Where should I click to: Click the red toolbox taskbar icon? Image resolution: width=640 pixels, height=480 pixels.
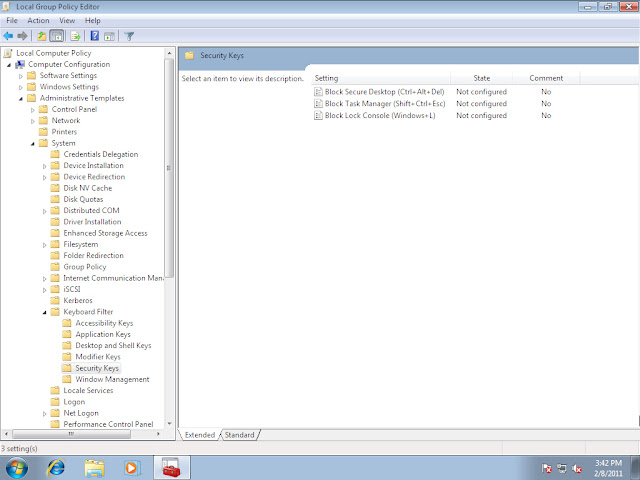point(171,468)
